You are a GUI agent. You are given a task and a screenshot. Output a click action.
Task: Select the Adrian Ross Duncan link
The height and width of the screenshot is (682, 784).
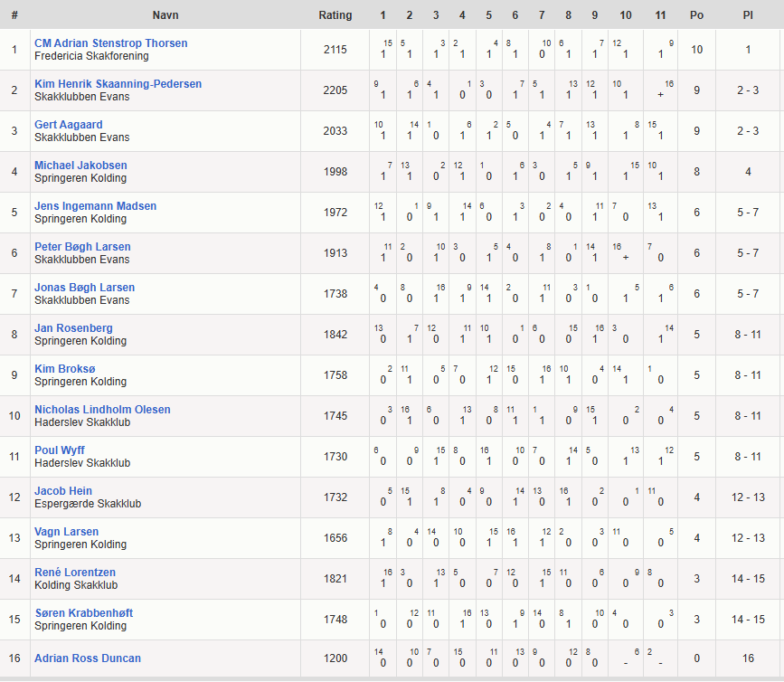pos(87,658)
